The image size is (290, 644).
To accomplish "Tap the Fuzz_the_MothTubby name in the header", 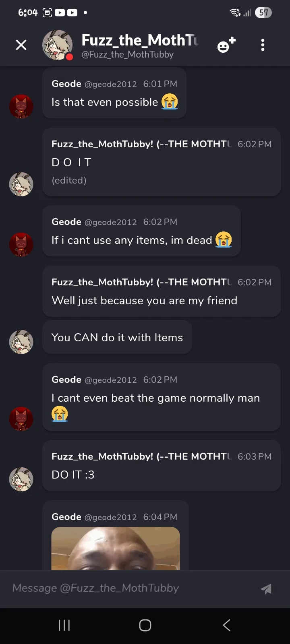I will pyautogui.click(x=139, y=41).
